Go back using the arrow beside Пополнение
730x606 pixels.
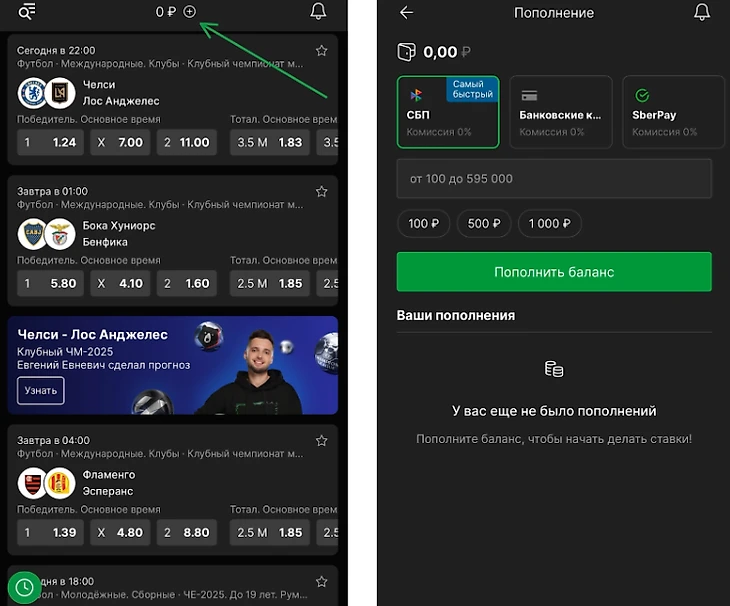(x=406, y=13)
